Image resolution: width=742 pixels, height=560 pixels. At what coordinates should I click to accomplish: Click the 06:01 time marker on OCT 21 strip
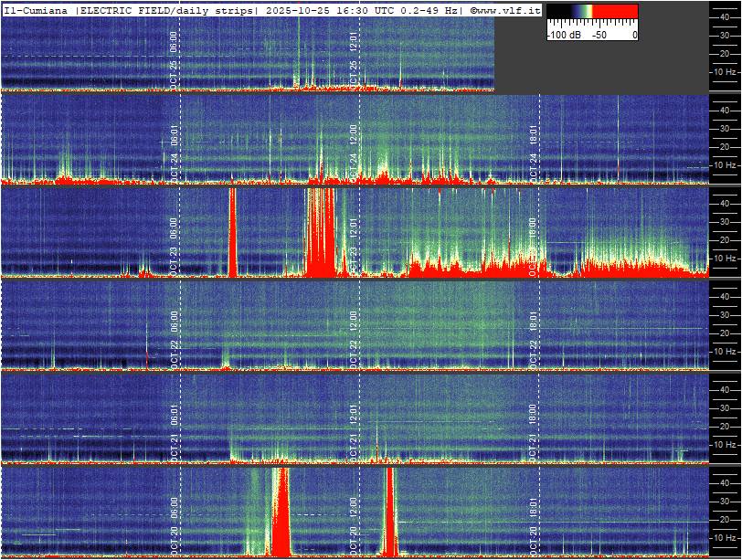coord(174,414)
